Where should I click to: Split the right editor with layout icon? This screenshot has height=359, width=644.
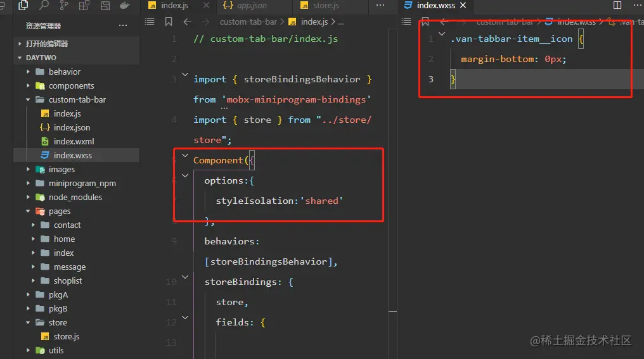click(x=617, y=5)
